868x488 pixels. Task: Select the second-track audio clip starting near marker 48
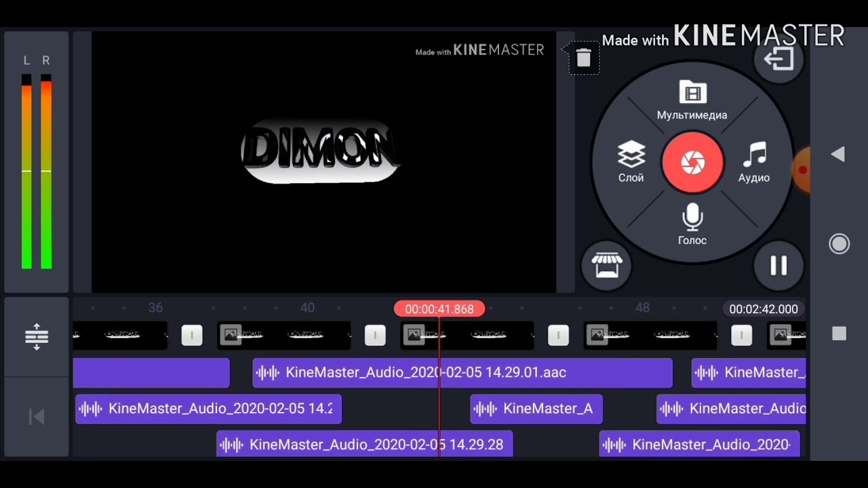click(731, 409)
